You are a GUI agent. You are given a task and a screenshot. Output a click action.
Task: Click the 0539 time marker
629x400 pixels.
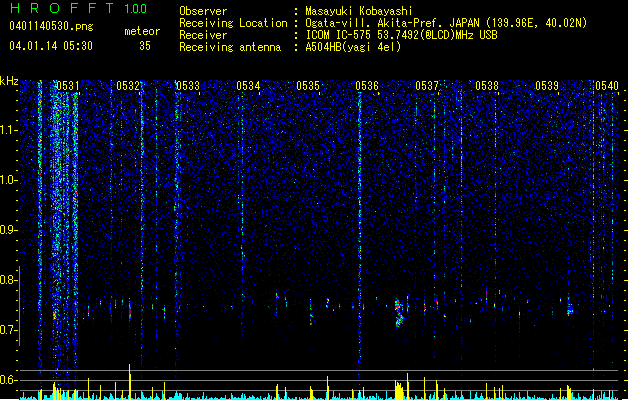click(547, 86)
